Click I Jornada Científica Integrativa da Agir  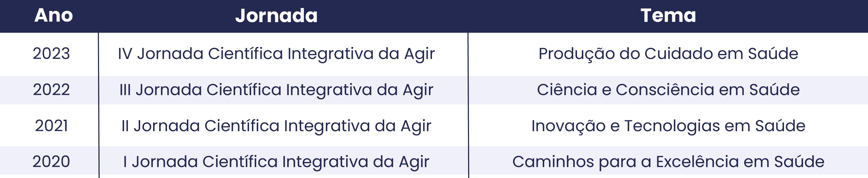click(x=276, y=162)
